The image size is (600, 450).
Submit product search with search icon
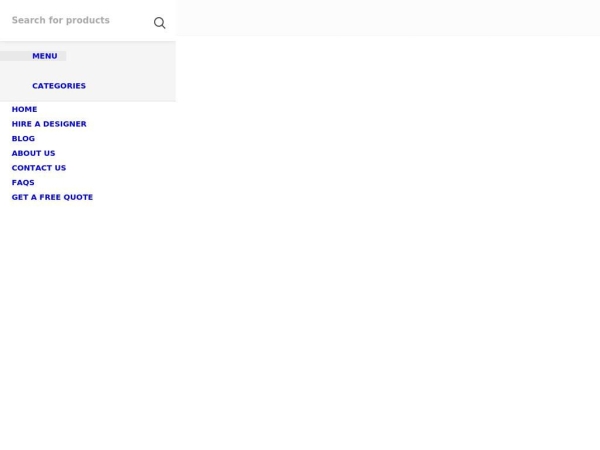point(159,22)
